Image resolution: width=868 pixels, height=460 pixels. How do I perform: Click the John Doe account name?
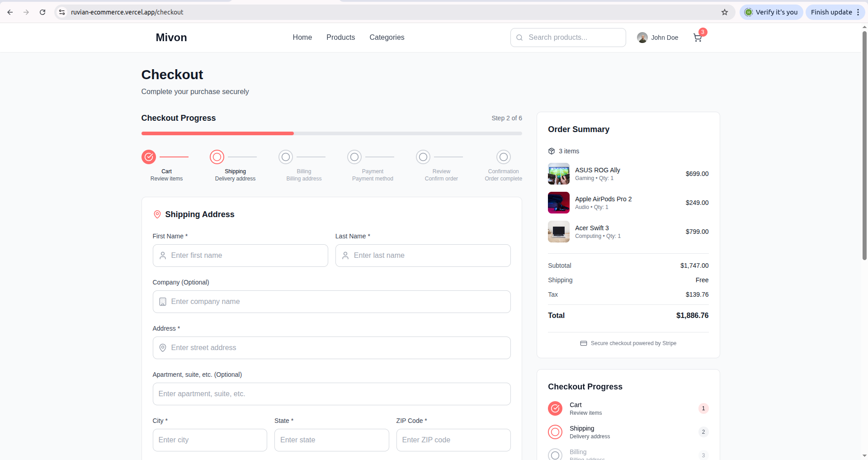[x=665, y=38]
